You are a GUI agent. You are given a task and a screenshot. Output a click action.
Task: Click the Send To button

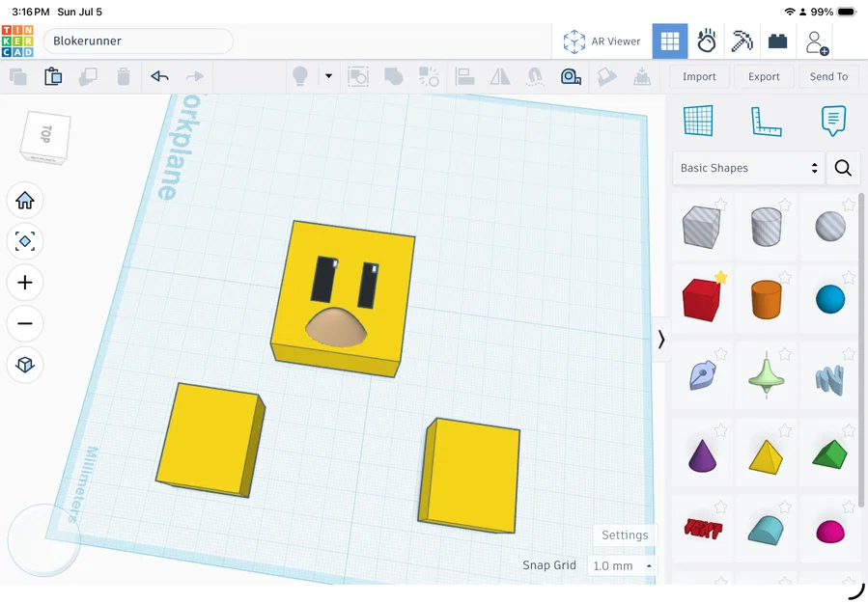click(828, 76)
